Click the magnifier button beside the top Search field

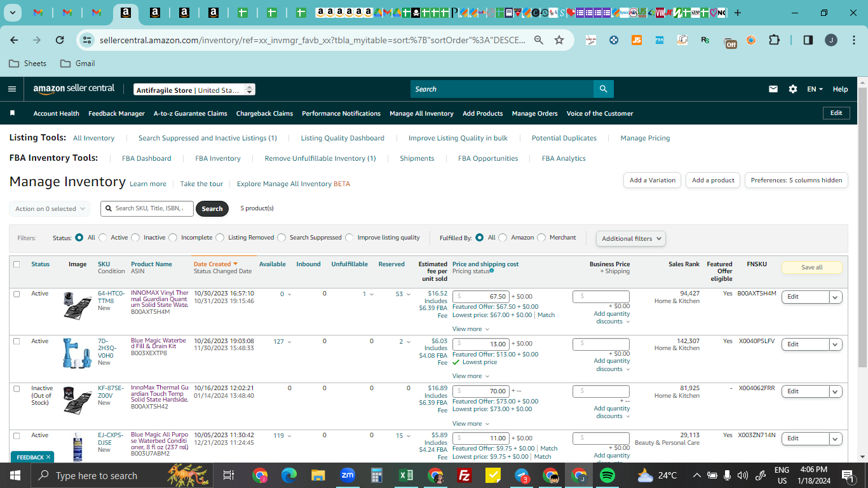[603, 89]
